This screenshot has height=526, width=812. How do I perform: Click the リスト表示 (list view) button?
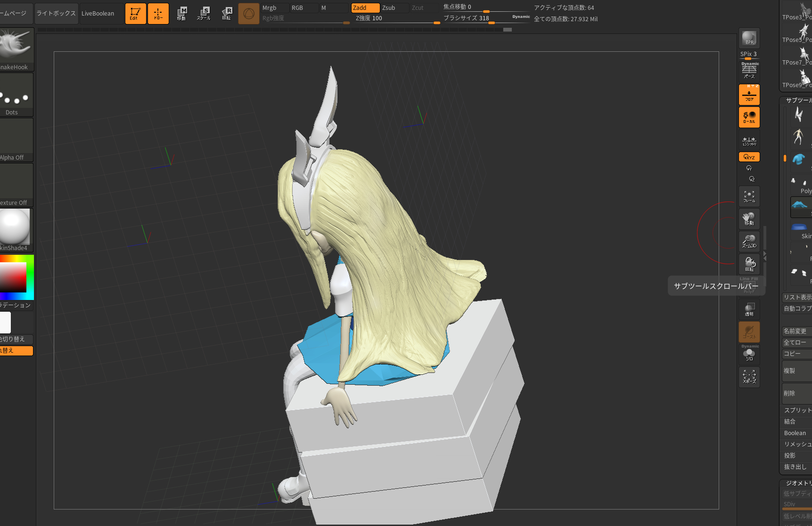tap(797, 298)
